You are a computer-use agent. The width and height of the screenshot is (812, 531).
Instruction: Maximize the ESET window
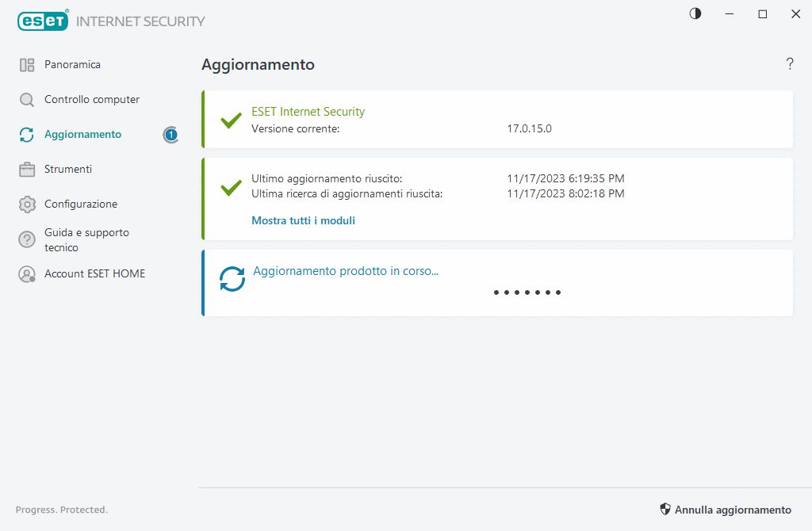point(763,13)
